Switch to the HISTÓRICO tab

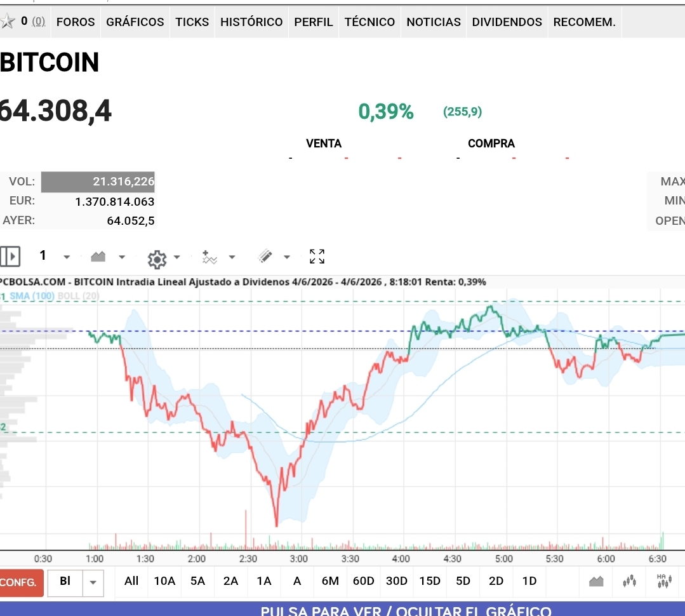251,22
